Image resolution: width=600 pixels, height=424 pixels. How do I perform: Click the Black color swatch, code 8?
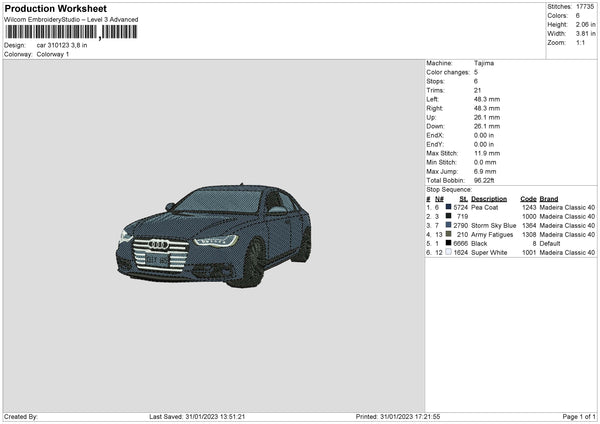(x=449, y=243)
